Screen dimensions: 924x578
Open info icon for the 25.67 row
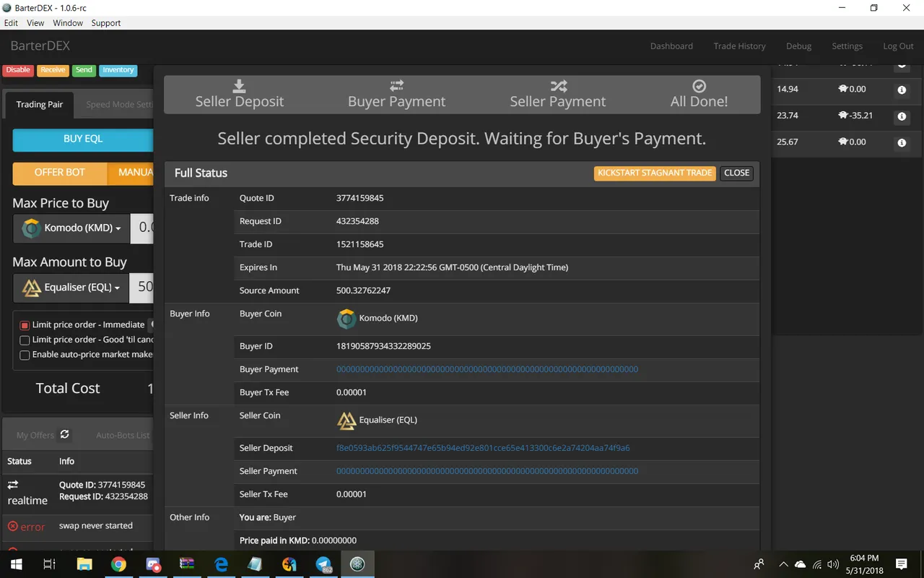902,142
